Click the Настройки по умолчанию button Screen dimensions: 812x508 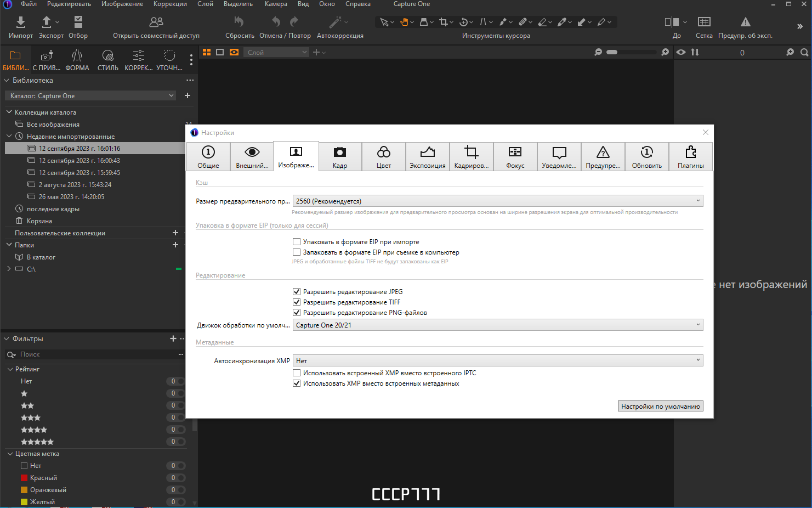click(661, 407)
